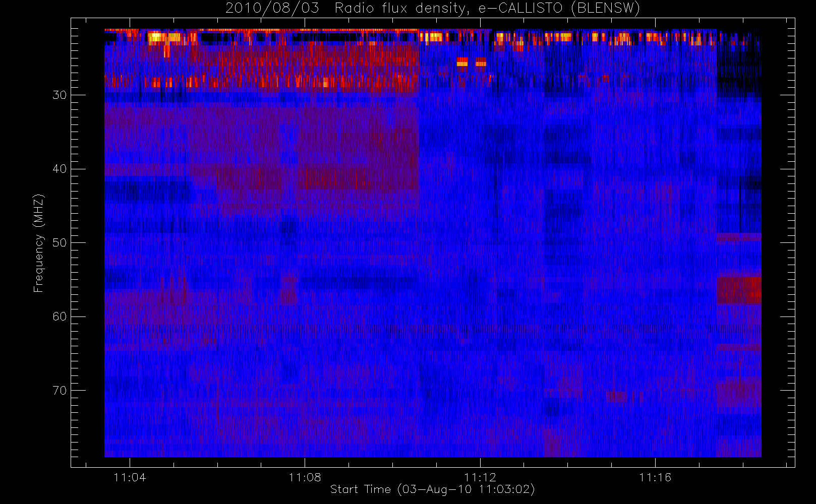
Task: Click the 'Start Time (03-Aug-10 11:03:02)' label
Action: click(432, 489)
